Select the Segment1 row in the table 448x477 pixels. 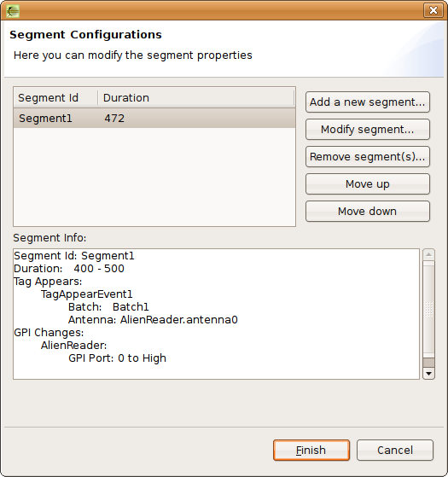(x=154, y=118)
